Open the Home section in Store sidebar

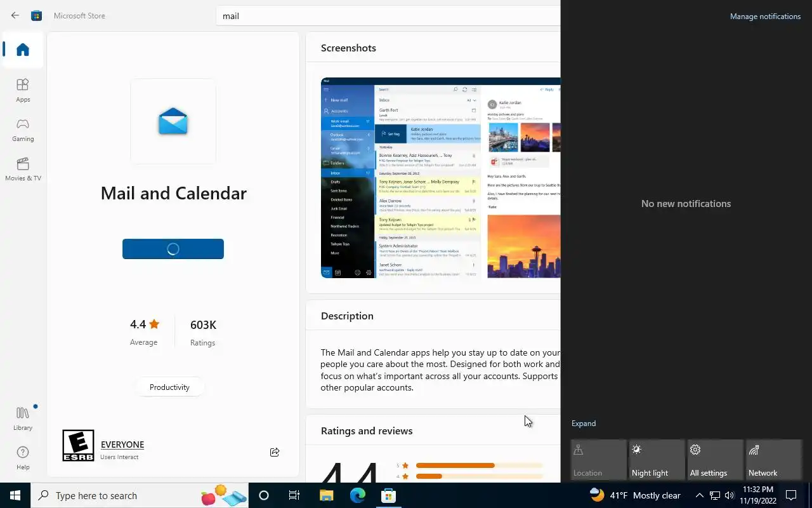23,50
